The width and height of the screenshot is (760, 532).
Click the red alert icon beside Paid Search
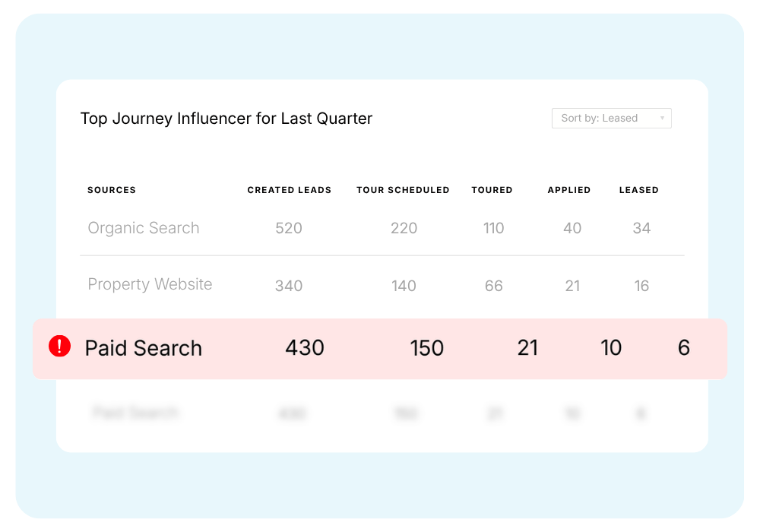click(59, 347)
